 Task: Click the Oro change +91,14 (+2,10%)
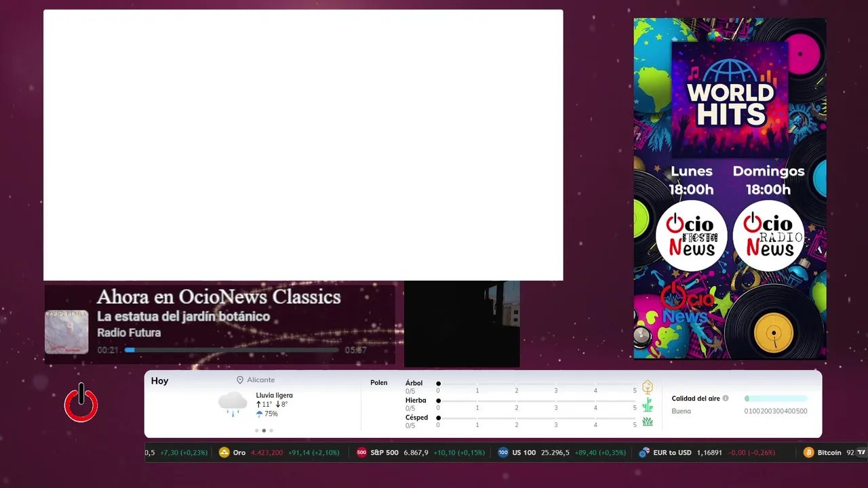[314, 452]
